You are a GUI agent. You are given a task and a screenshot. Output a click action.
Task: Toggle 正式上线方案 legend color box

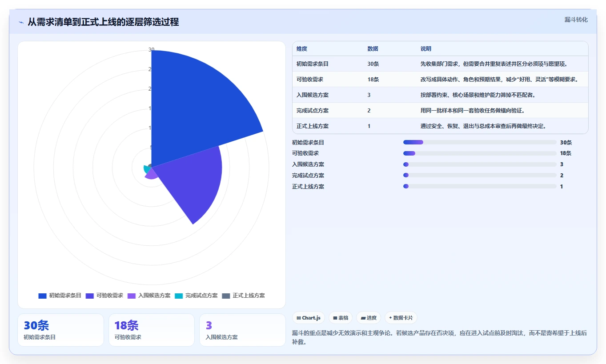(226, 296)
